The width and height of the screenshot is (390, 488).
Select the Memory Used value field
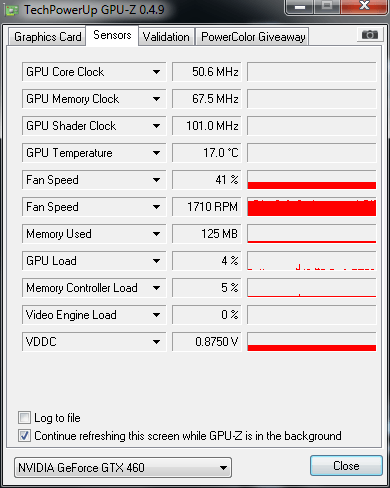207,234
